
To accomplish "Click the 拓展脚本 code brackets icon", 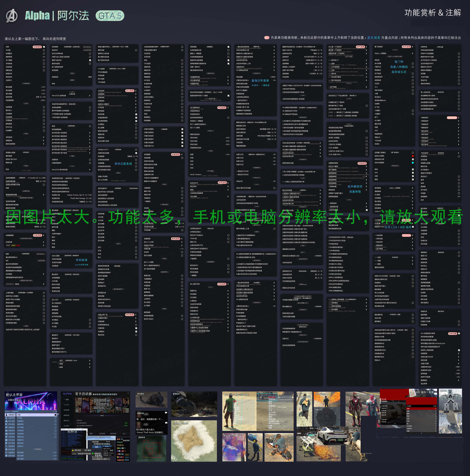I will point(6,453).
